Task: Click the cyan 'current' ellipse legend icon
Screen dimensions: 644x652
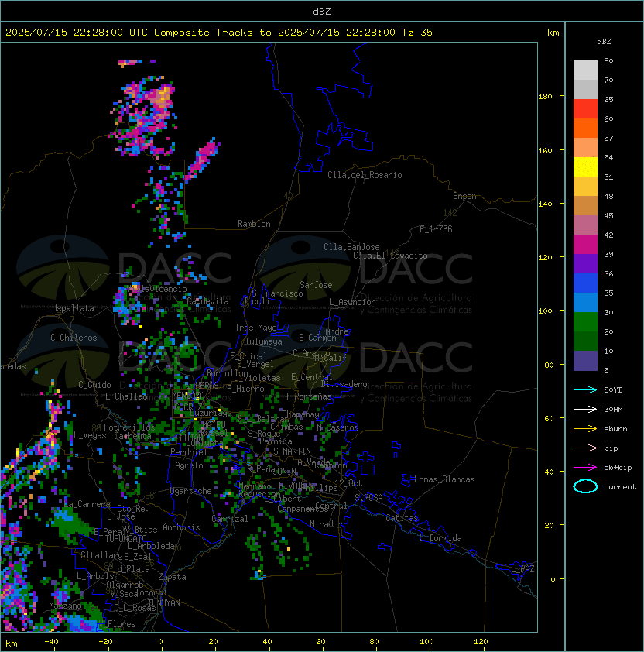Action: tap(585, 486)
